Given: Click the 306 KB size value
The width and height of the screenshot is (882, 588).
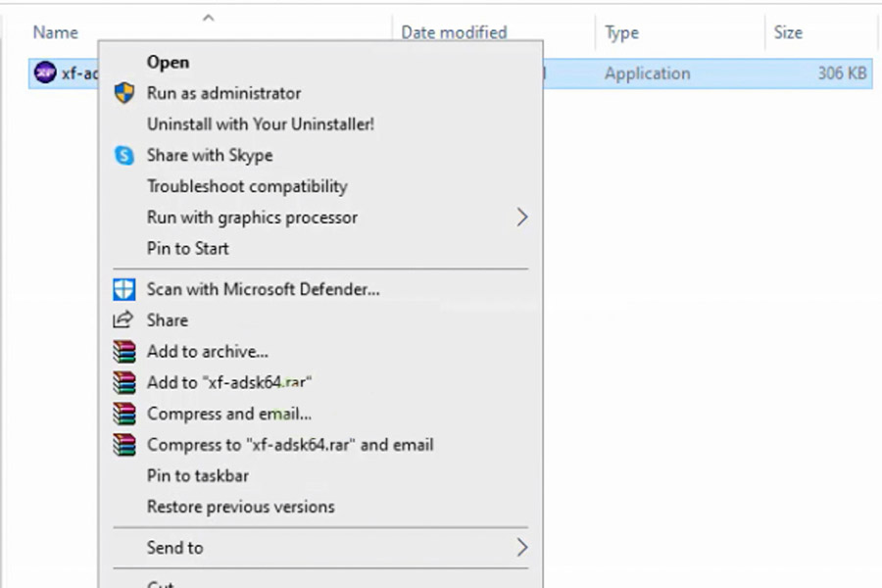Looking at the screenshot, I should [x=842, y=73].
